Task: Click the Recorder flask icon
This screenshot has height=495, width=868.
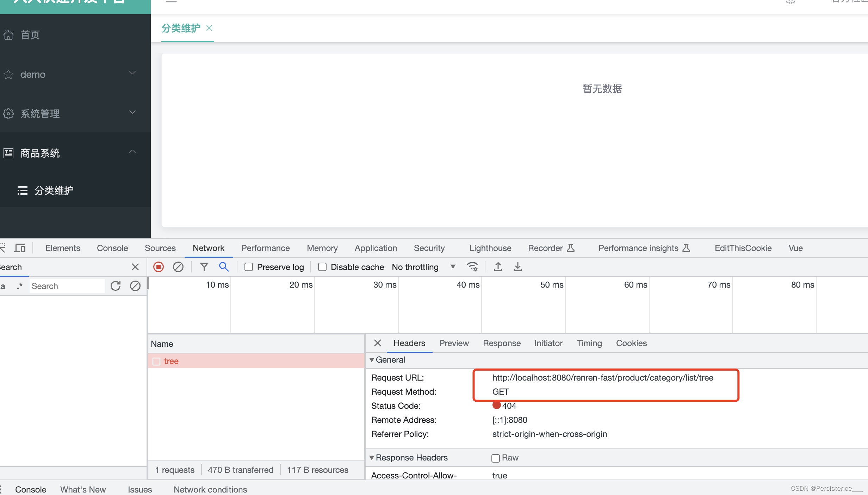Action: tap(571, 248)
